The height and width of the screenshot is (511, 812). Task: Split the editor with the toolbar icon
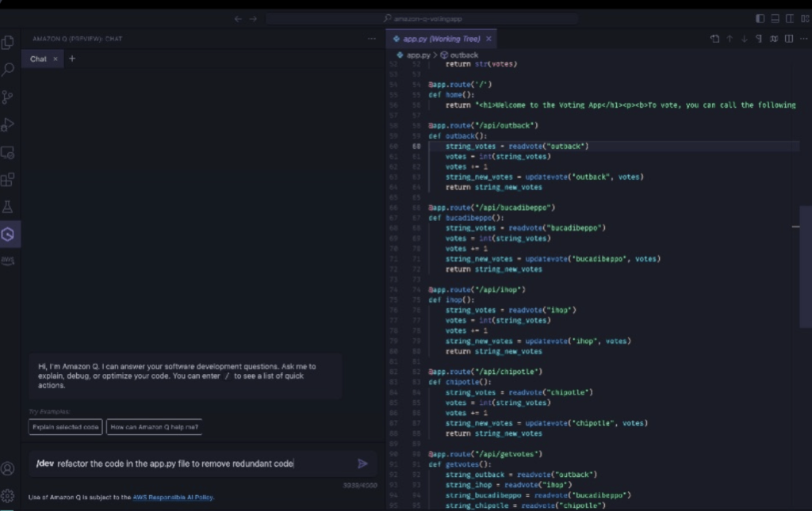click(x=789, y=39)
